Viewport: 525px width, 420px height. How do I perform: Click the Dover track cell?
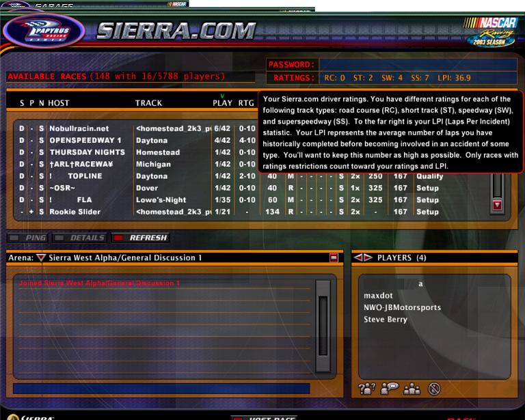pos(147,188)
